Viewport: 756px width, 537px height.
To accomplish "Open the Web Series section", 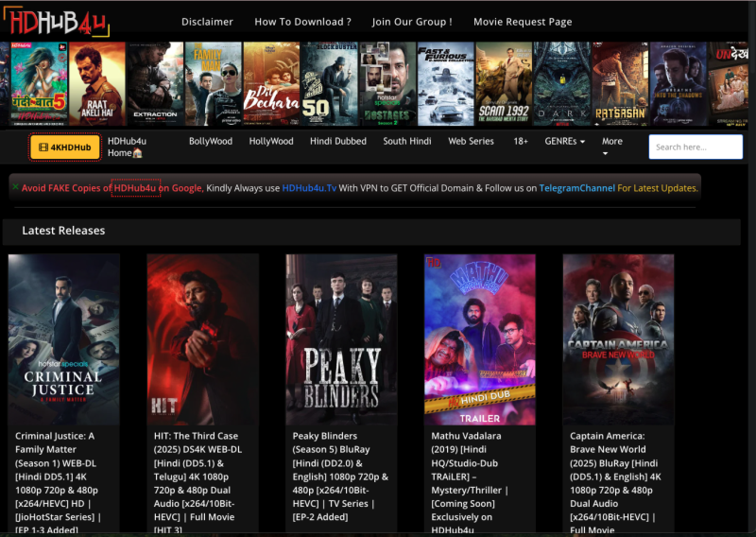I will pyautogui.click(x=471, y=142).
